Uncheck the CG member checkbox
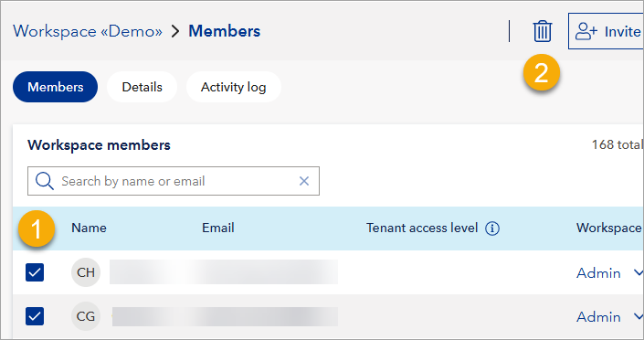The height and width of the screenshot is (340, 644). [35, 316]
